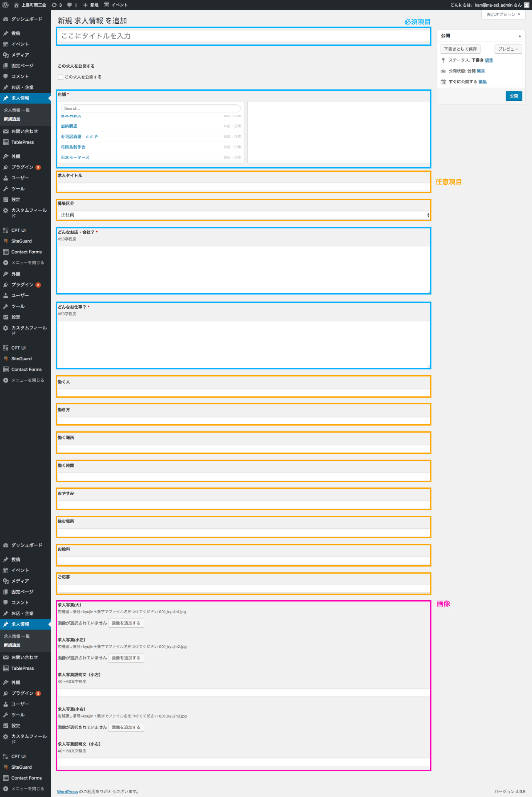
Task: Click the user avatar in top bar
Action: tap(527, 5)
